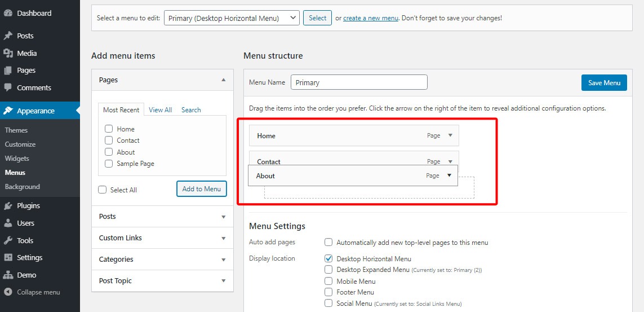The width and height of the screenshot is (644, 312).
Task: Expand the Home menu item options arrow
Action: (x=450, y=135)
